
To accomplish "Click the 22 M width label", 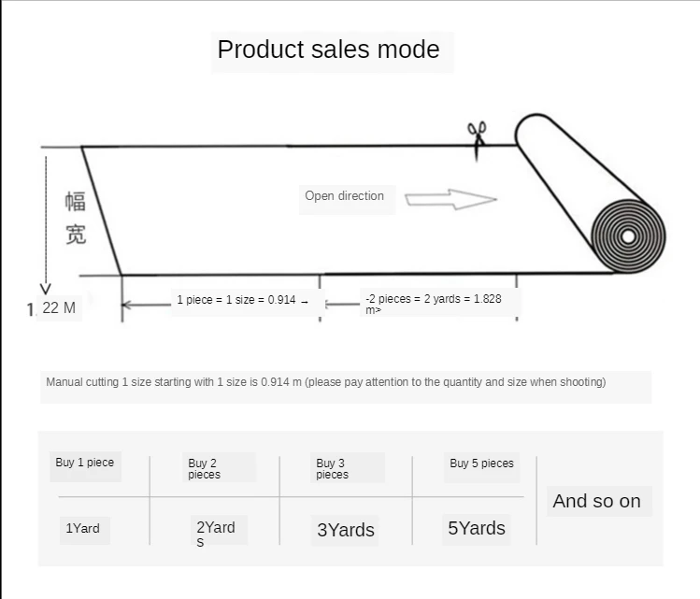I will coord(59,308).
